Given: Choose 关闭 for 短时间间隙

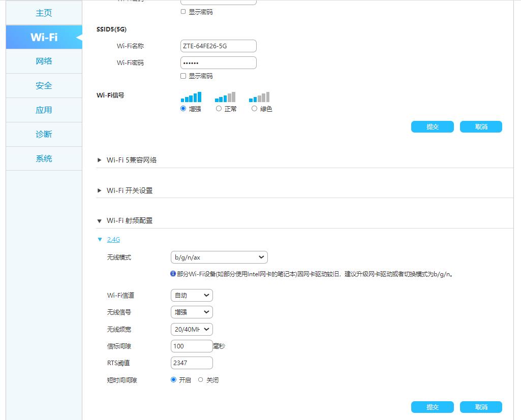Looking at the screenshot, I should (x=201, y=379).
